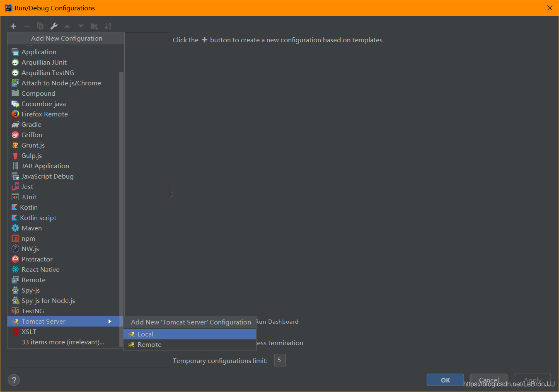Click the JAR Application icon
This screenshot has height=392, width=559.
[x=15, y=166]
